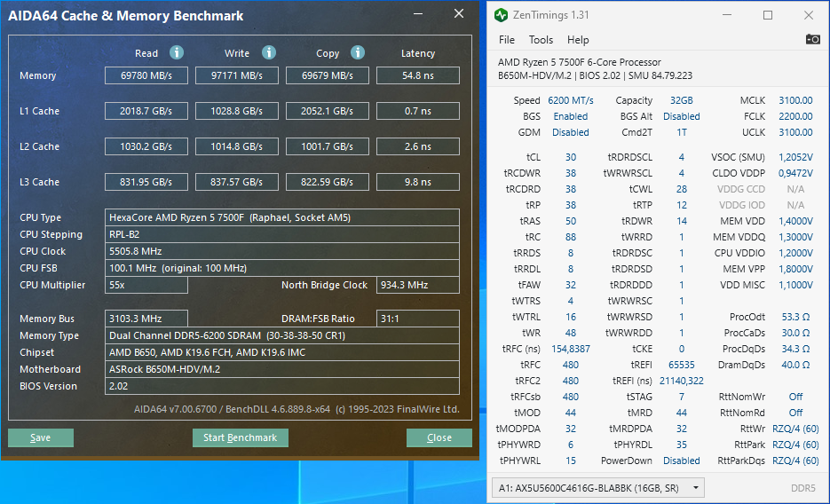Click Memory Bus field 3103.3 MHz
This screenshot has height=504, width=830.
[146, 319]
